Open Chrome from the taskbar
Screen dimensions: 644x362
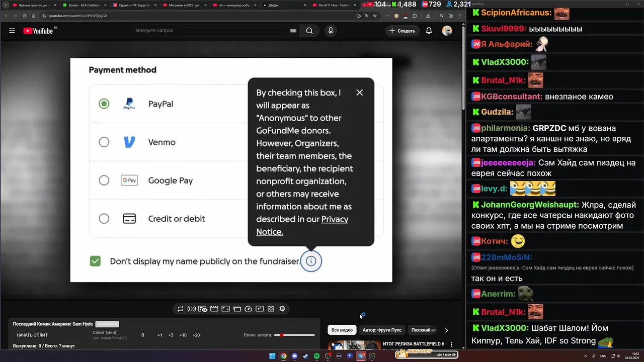tap(283, 356)
